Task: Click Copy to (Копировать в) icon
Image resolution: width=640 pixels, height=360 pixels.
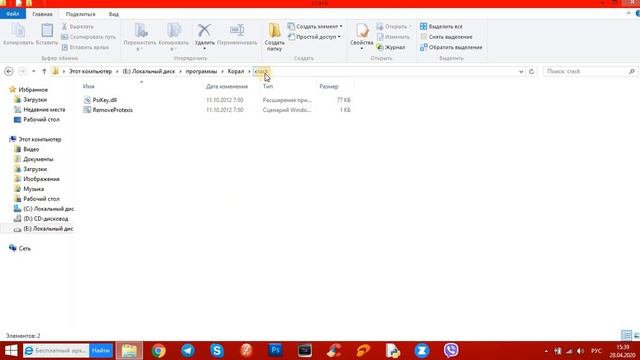Action: [x=174, y=31]
